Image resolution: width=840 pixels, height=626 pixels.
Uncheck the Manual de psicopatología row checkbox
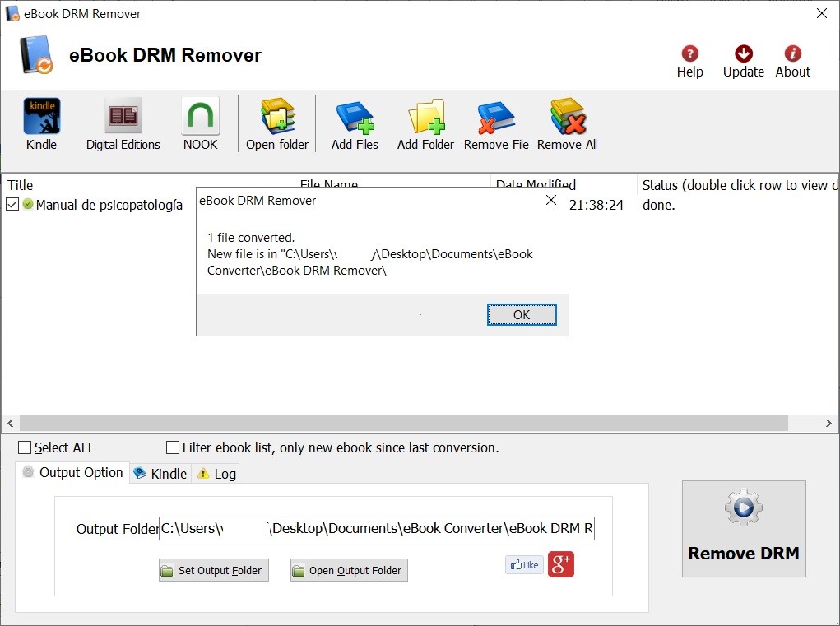tap(12, 204)
